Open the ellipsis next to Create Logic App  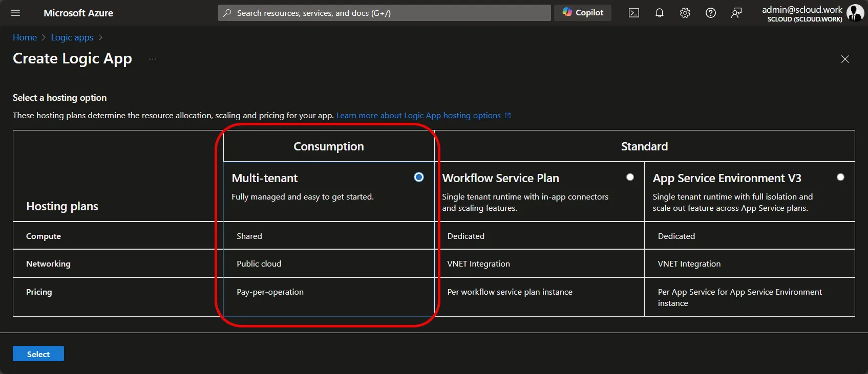pyautogui.click(x=153, y=59)
